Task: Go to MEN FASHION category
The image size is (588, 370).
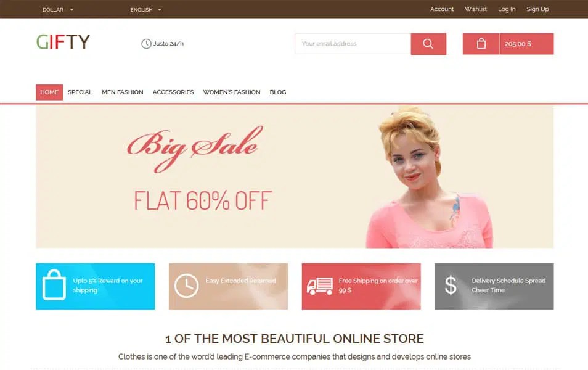Action: click(123, 92)
